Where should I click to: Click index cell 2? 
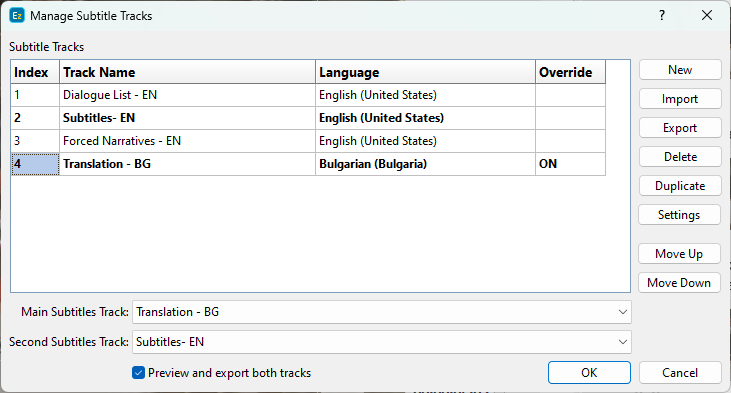click(35, 118)
